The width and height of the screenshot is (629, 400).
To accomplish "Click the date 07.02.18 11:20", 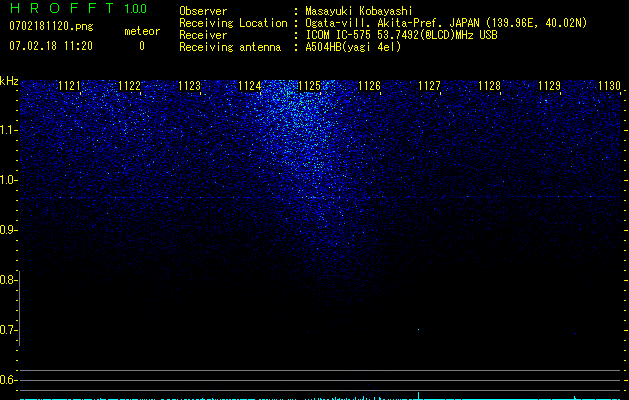I will click(x=51, y=46).
